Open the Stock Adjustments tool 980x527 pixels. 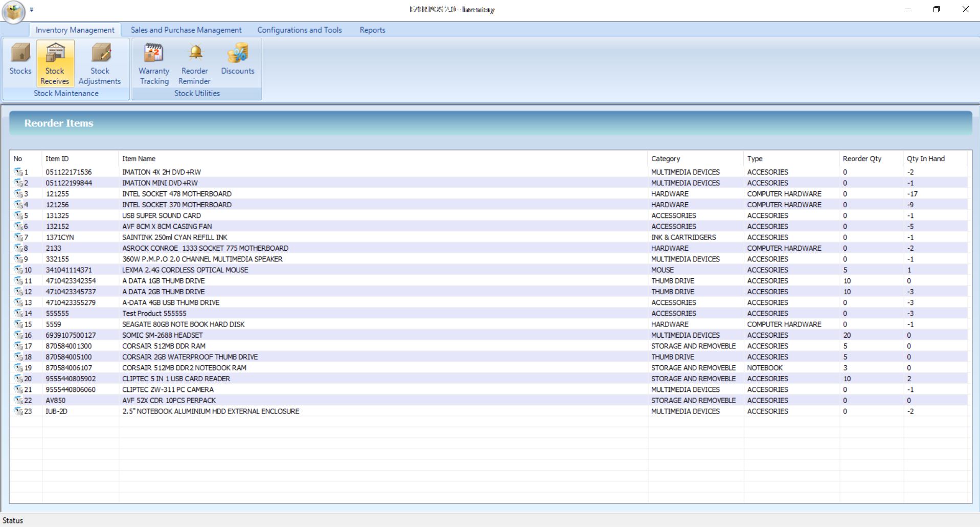(x=100, y=62)
